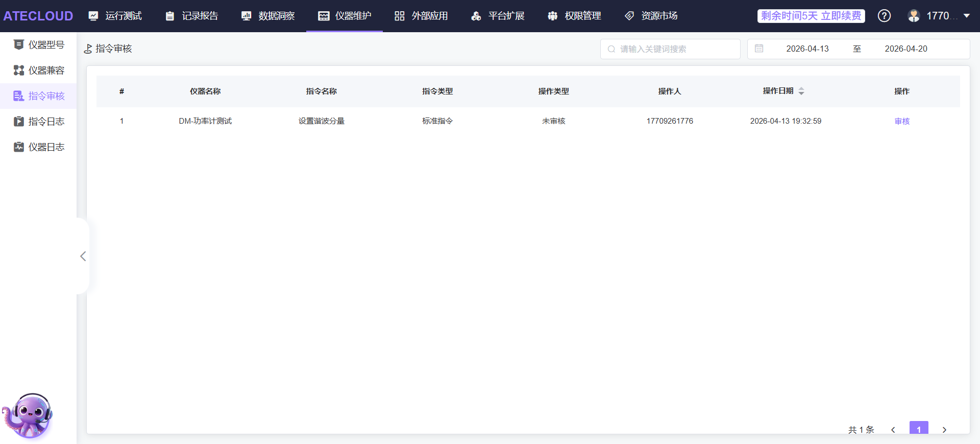Image resolution: width=980 pixels, height=444 pixels.
Task: Click the 记录报告 clipboard icon
Action: (x=170, y=16)
